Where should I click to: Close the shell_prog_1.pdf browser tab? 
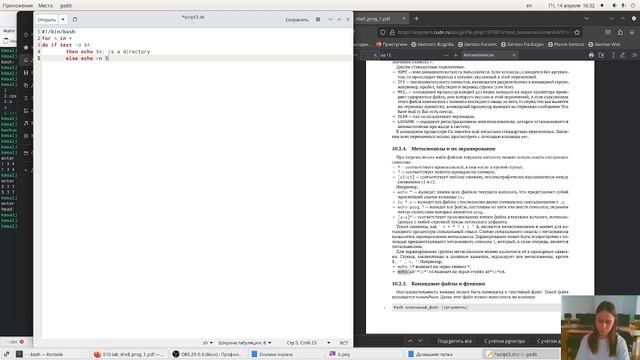(404, 18)
